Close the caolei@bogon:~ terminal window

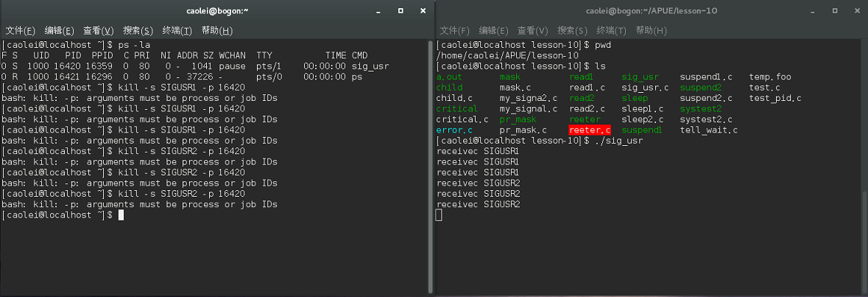coord(423,10)
